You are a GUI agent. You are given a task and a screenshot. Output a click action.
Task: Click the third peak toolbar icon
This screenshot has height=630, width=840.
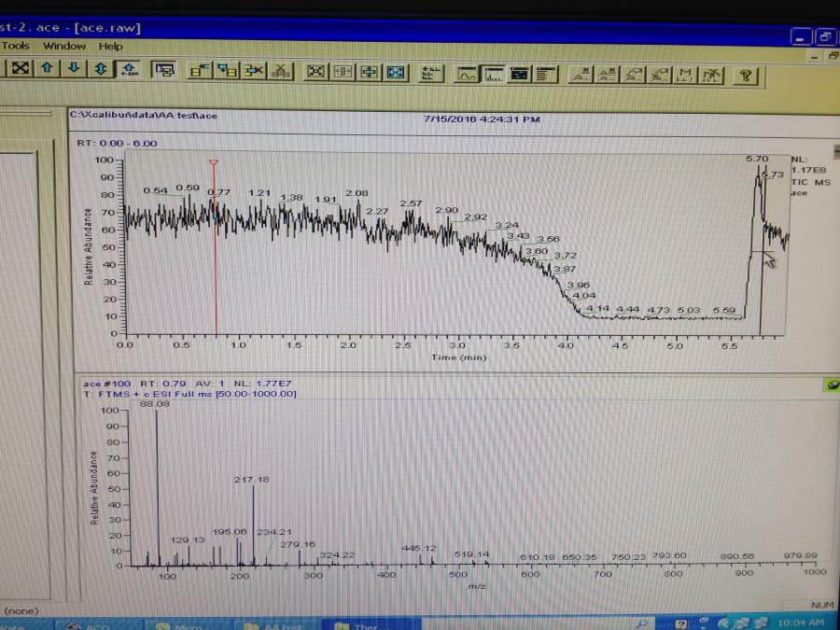pos(634,76)
